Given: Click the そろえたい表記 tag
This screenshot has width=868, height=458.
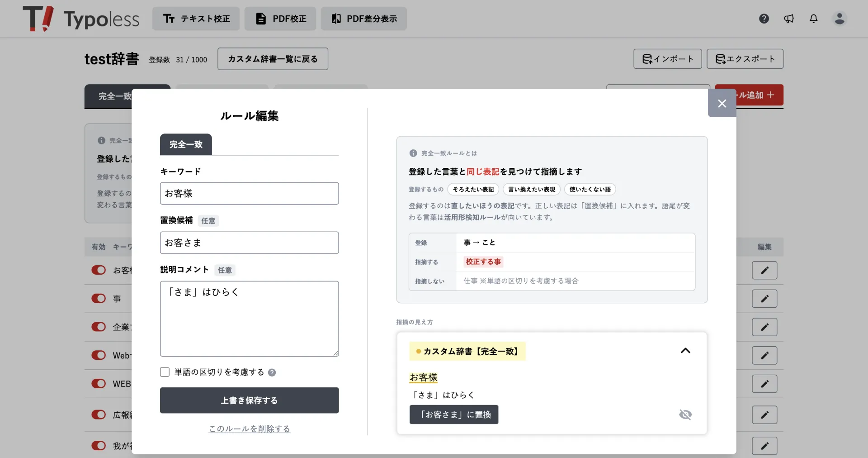Looking at the screenshot, I should pyautogui.click(x=473, y=189).
